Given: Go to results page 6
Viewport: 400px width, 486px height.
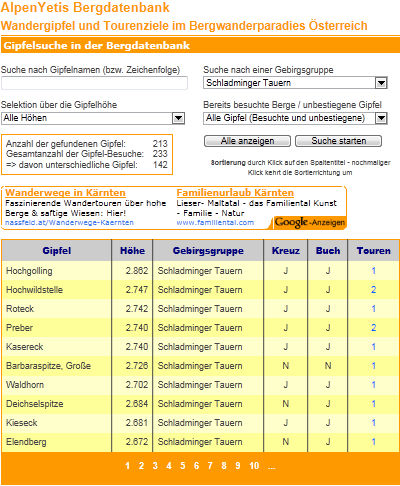Looking at the screenshot, I should click(x=196, y=466).
